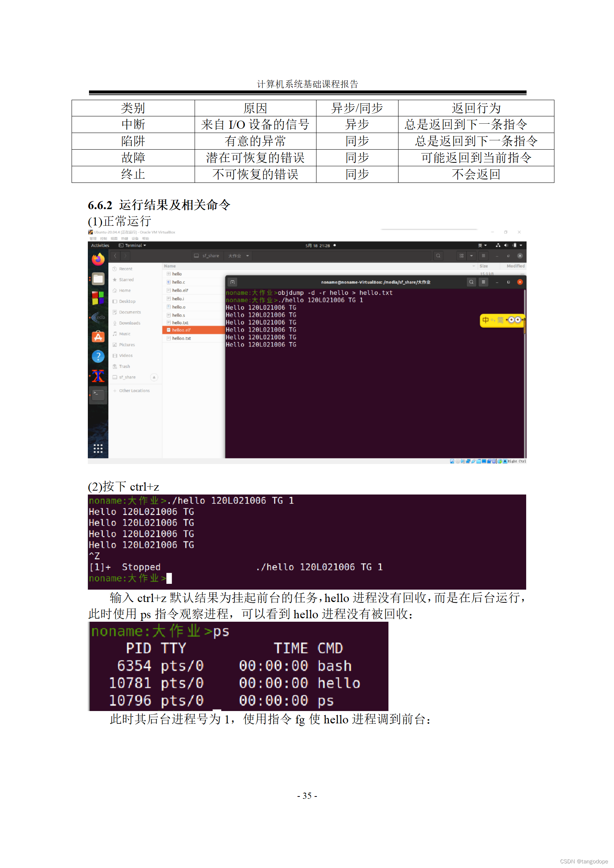Open the 帮助 VirtualBox menu
614x868 pixels.
pos(145,239)
